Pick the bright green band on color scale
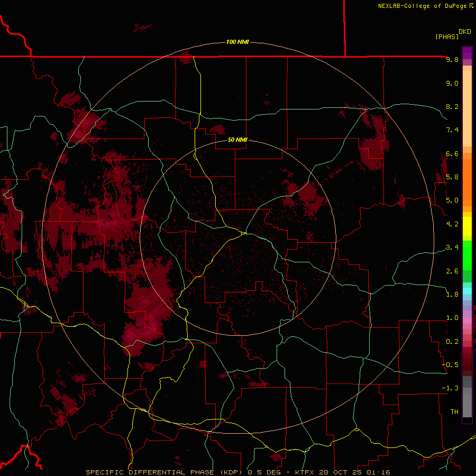 pyautogui.click(x=467, y=255)
